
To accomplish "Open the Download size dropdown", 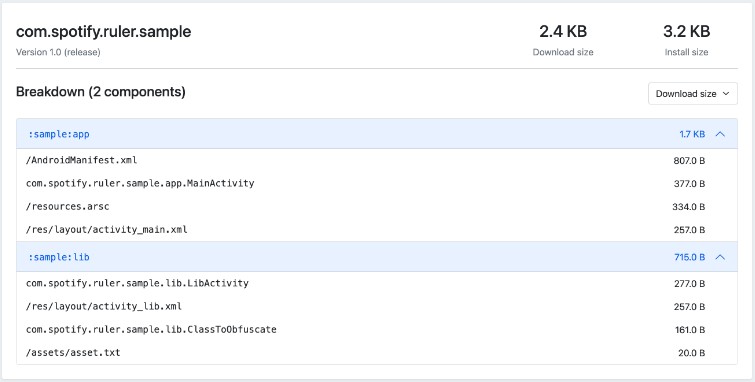I will 692,93.
